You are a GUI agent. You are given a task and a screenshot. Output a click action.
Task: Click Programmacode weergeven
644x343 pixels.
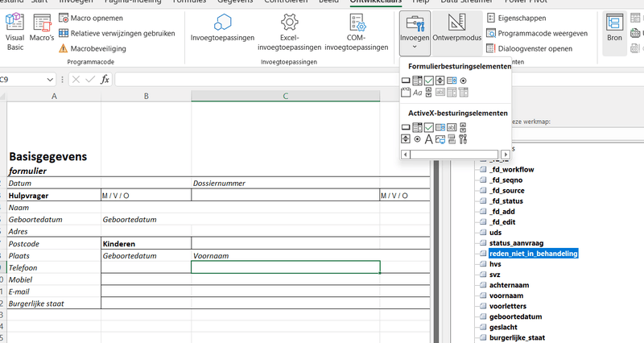537,33
